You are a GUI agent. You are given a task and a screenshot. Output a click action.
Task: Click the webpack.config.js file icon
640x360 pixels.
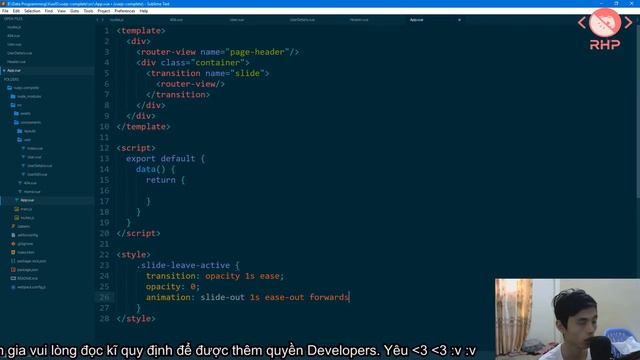pos(13,287)
